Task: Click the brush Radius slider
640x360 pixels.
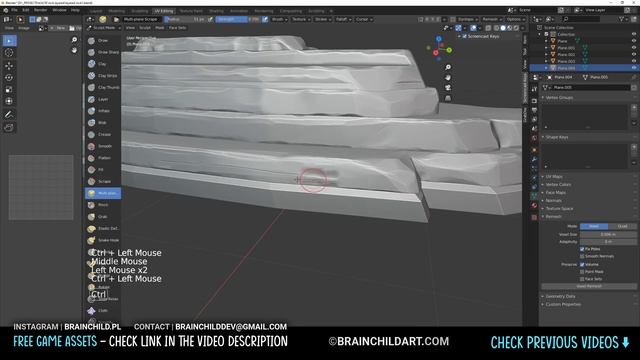Action: pos(185,19)
